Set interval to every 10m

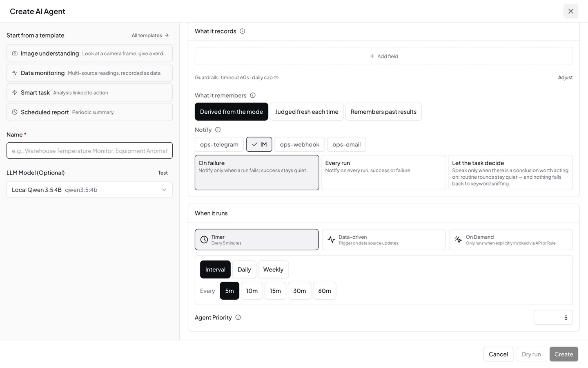(x=252, y=291)
